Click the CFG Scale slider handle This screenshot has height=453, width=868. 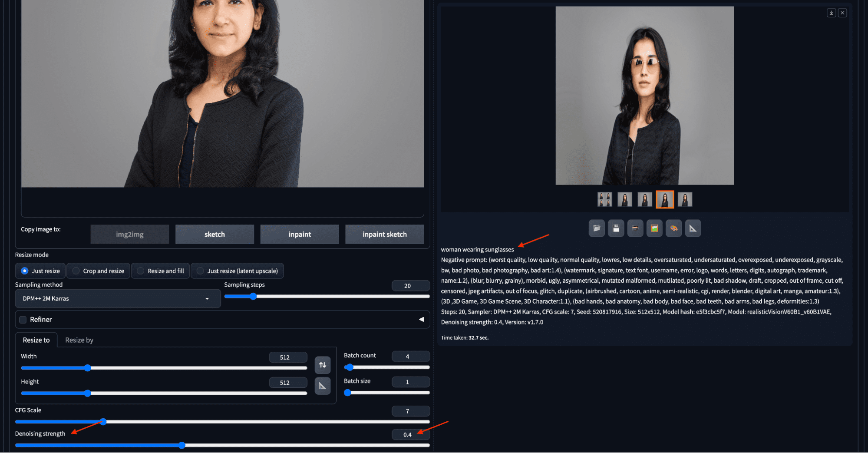click(x=103, y=422)
